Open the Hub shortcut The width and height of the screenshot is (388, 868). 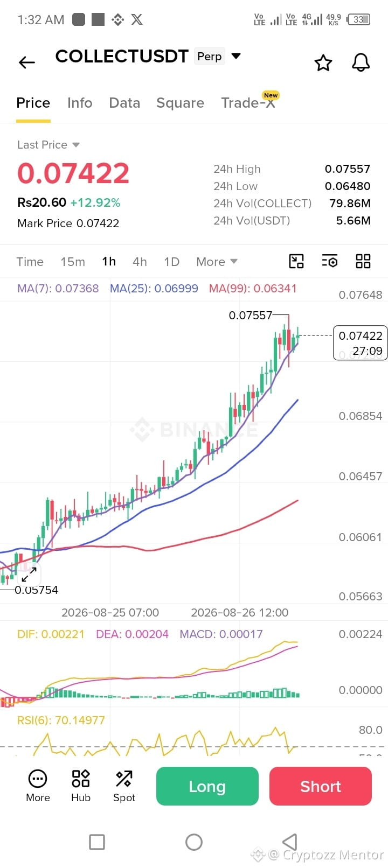(x=81, y=786)
